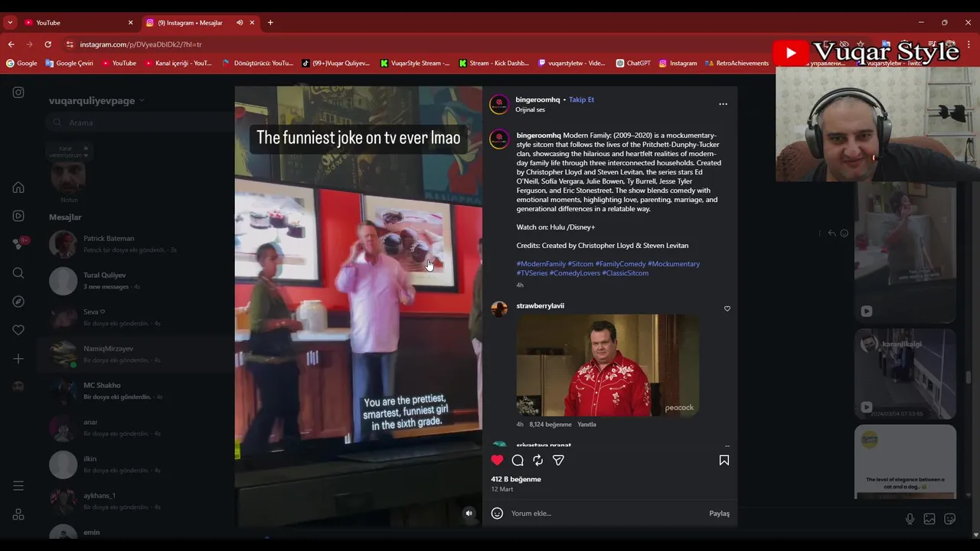Click the page vertical scrollbar thumb
980x551 pixels.
pyautogui.click(x=969, y=378)
